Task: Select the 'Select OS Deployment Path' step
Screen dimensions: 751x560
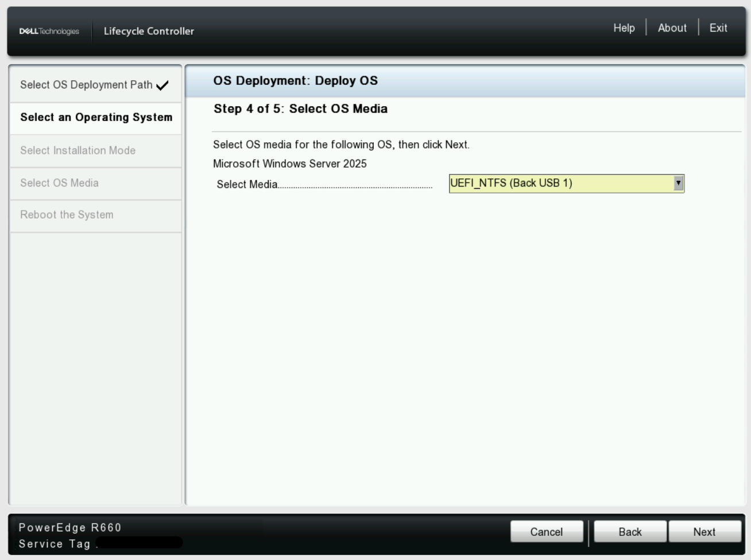Action: (96, 85)
